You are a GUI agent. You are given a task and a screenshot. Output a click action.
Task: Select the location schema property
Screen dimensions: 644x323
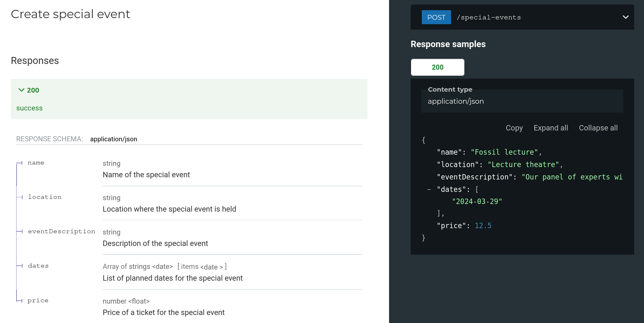pyautogui.click(x=45, y=197)
